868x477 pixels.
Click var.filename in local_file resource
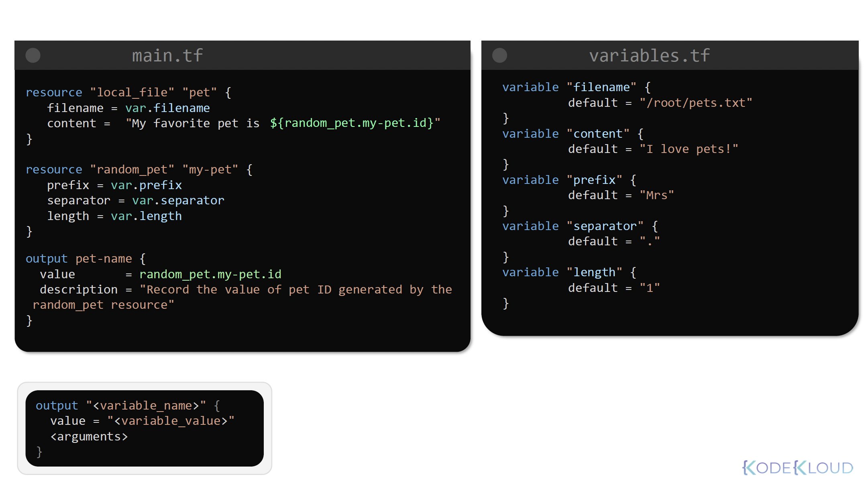[x=167, y=108]
